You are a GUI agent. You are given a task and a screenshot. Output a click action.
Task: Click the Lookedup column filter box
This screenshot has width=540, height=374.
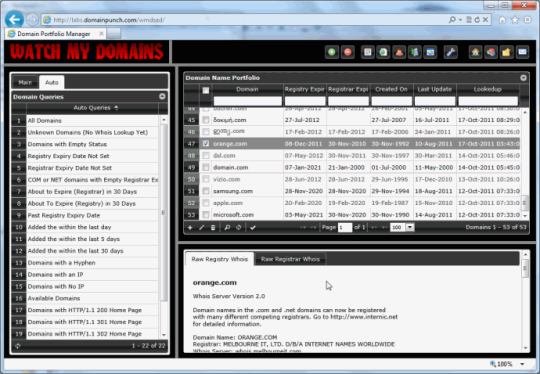pyautogui.click(x=488, y=101)
